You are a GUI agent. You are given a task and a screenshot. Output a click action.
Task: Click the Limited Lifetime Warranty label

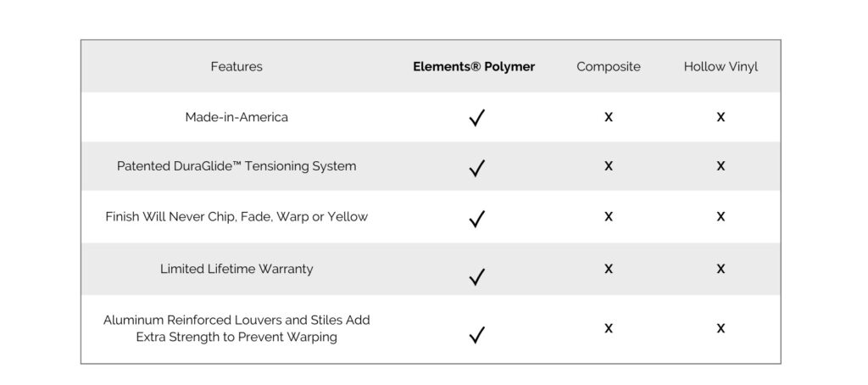(236, 269)
